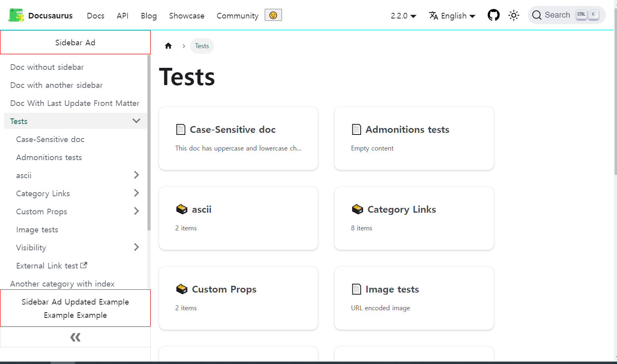Open the Showcase navbar item
Viewport: 617px width, 364px height.
coord(187,16)
